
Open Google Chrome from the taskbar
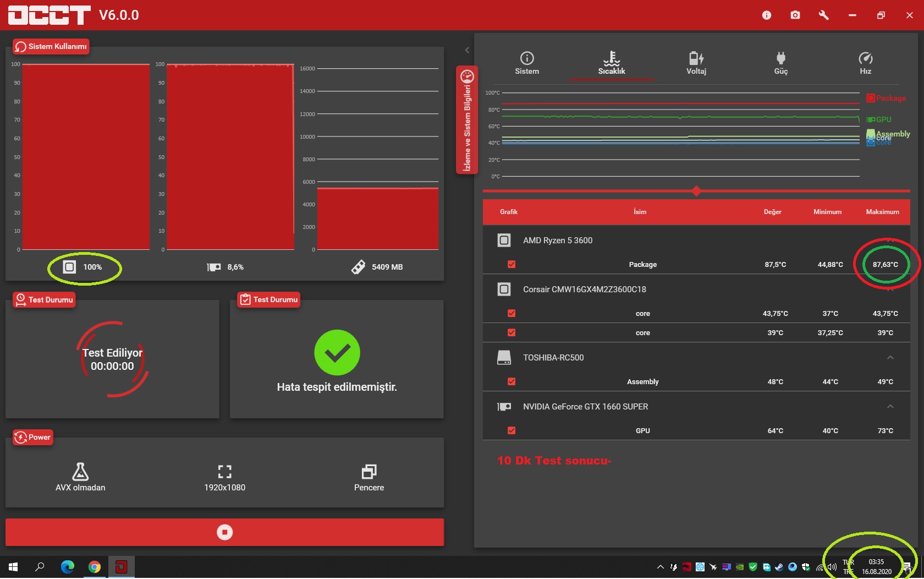(x=95, y=567)
